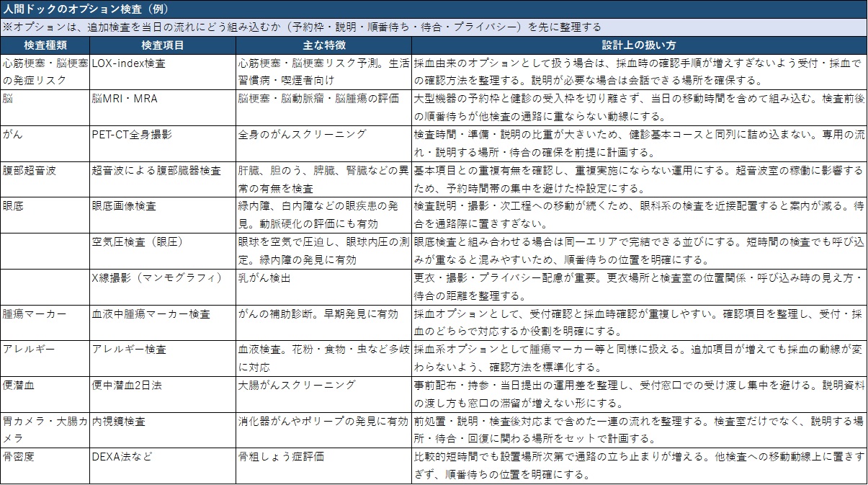Click the 主な特徴 column header
The width and height of the screenshot is (868, 485).
323,45
